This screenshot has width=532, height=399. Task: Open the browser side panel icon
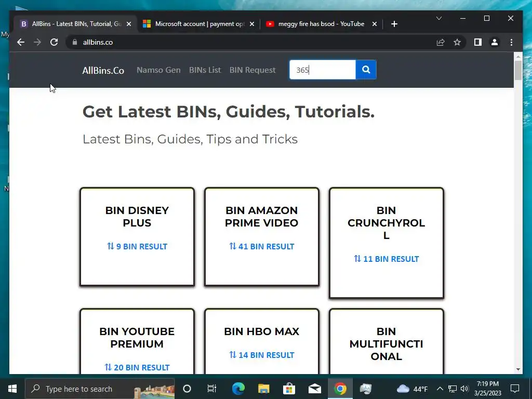point(478,42)
